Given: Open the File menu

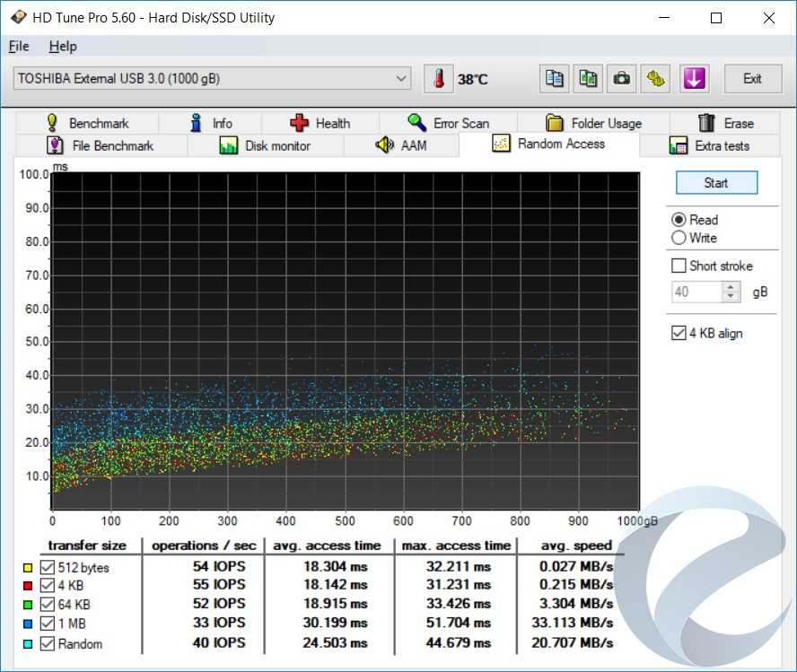Looking at the screenshot, I should (19, 47).
